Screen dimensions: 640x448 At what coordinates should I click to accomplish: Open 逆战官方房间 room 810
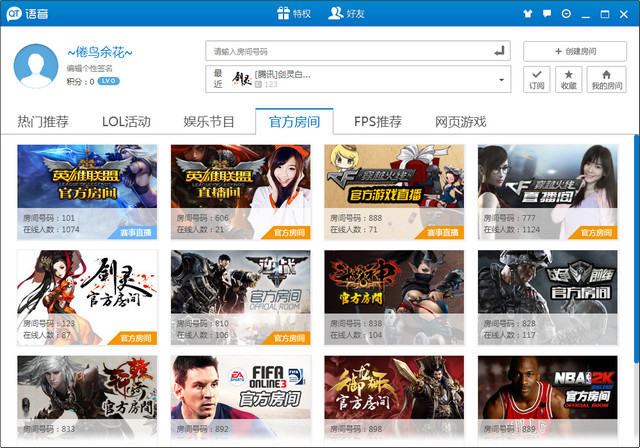(240, 297)
